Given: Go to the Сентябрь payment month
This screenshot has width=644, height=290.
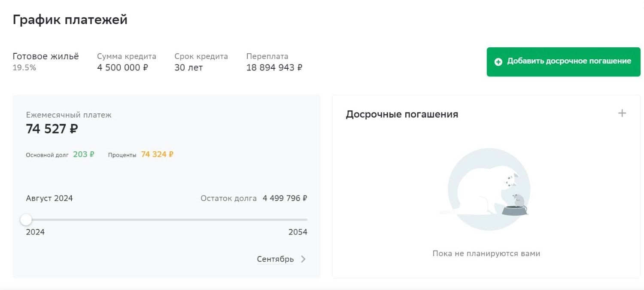Looking at the screenshot, I should (276, 259).
